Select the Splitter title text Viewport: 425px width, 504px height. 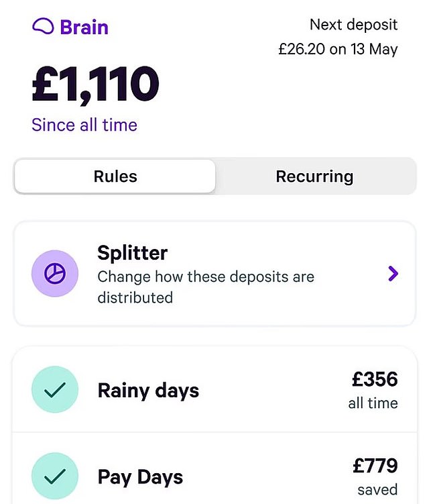coord(133,253)
